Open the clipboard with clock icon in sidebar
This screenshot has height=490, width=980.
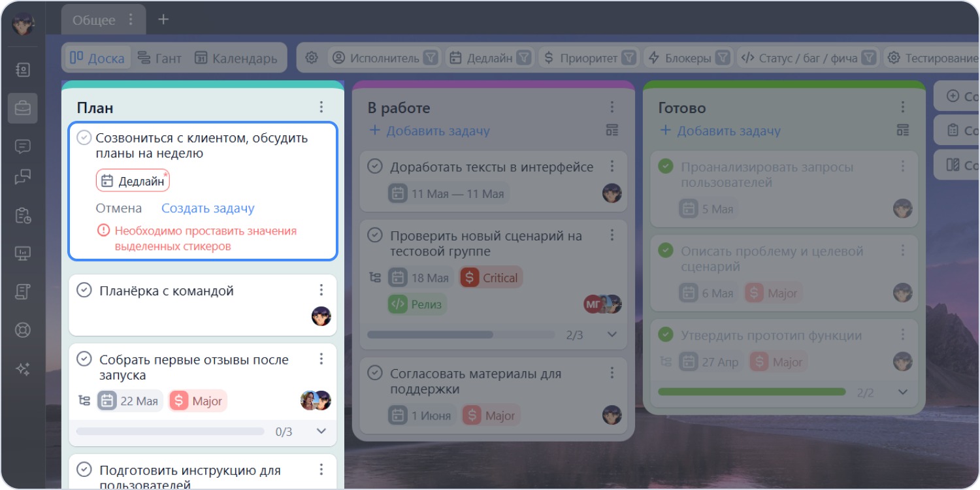23,215
